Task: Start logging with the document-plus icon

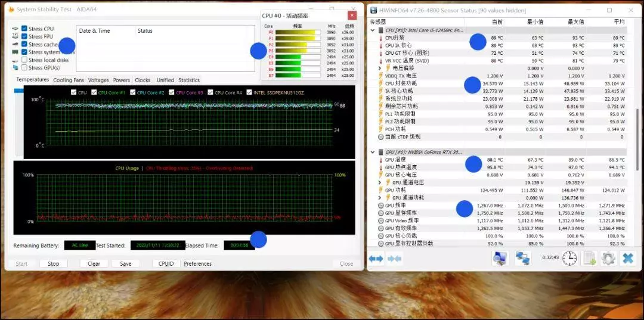Action: click(589, 259)
